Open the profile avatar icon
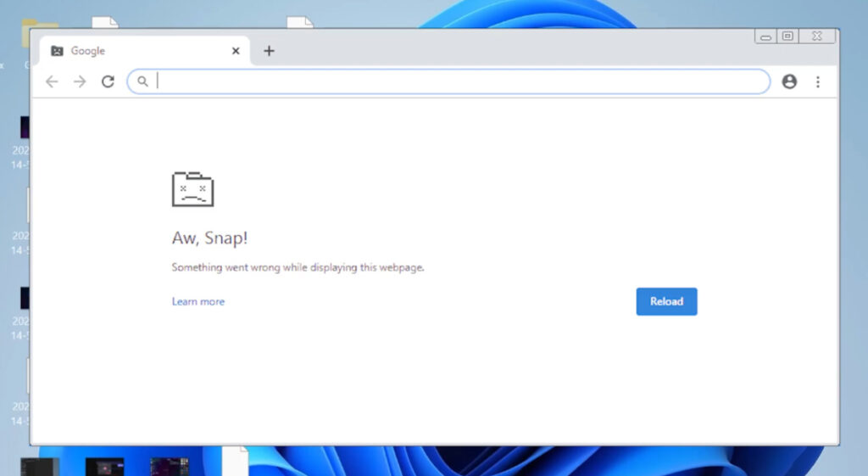Screen dimensions: 868x476 pyautogui.click(x=789, y=82)
